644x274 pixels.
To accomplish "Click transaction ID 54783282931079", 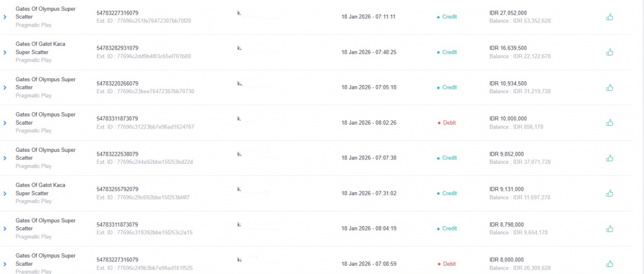I will coord(118,48).
